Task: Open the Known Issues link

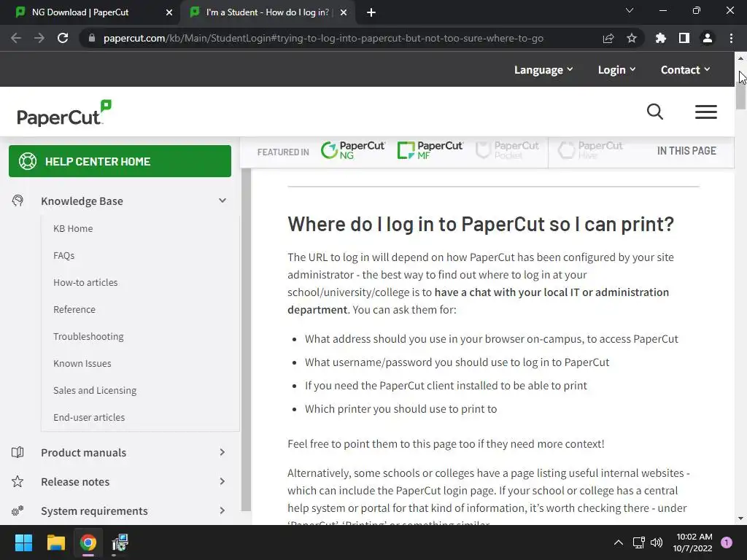Action: [82, 363]
